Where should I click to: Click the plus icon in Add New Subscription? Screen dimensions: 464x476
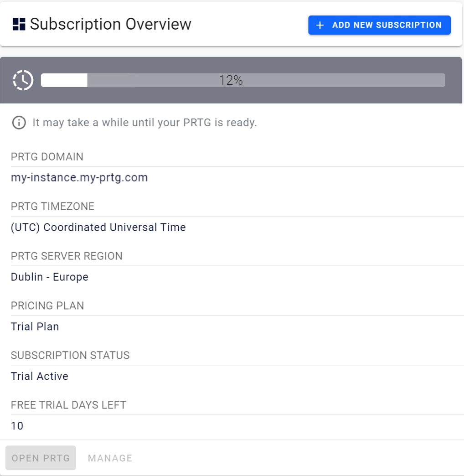(x=320, y=25)
